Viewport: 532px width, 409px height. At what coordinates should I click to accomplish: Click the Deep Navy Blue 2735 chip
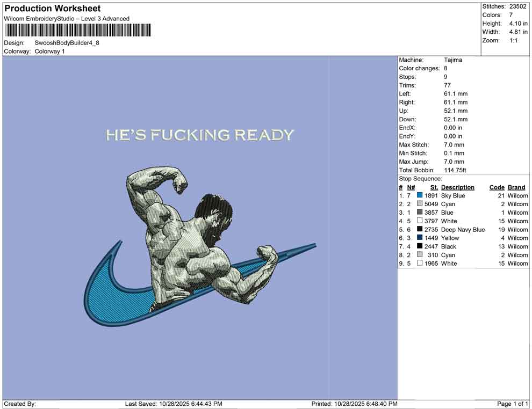click(x=419, y=229)
